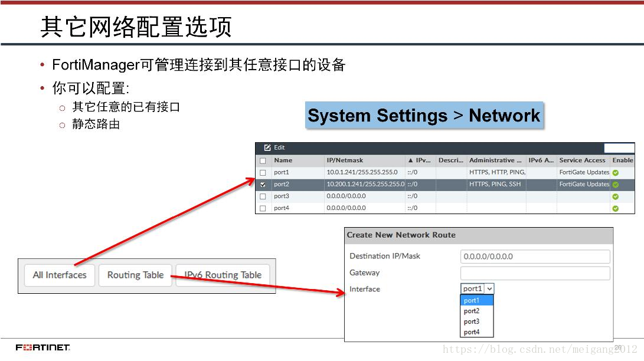Click the Edit pencil icon in the toolbar
The image size is (644, 361).
tap(267, 147)
